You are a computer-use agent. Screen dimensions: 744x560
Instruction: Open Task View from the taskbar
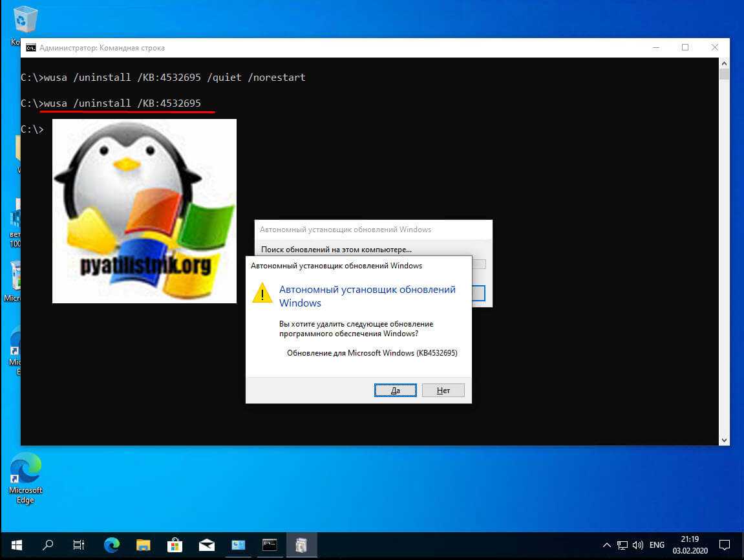[79, 544]
